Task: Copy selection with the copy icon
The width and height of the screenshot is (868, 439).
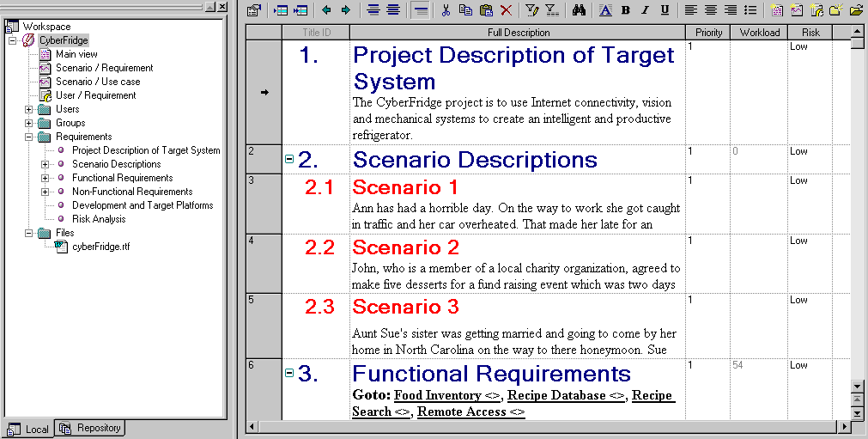Action: coord(465,10)
